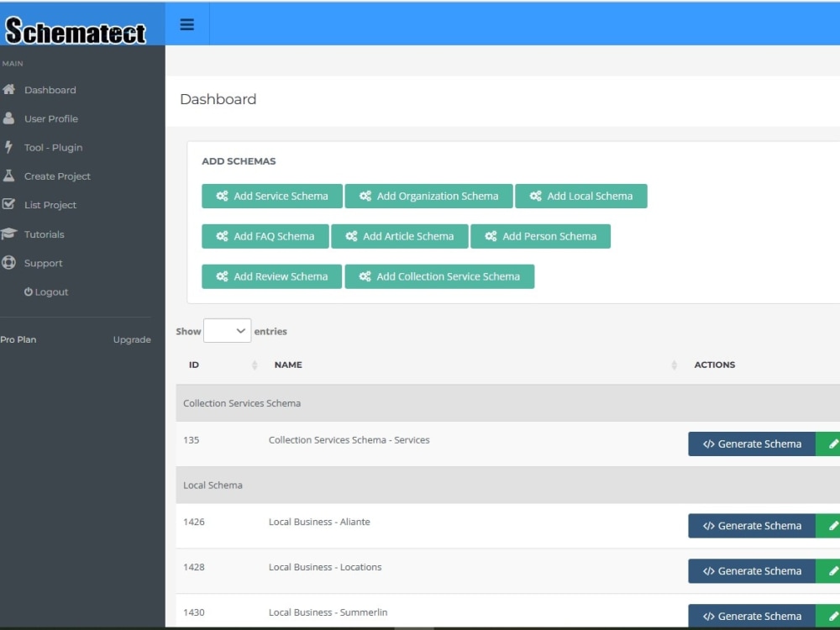This screenshot has width=840, height=630.
Task: Sort table by NAME column arrows
Action: pos(674,365)
